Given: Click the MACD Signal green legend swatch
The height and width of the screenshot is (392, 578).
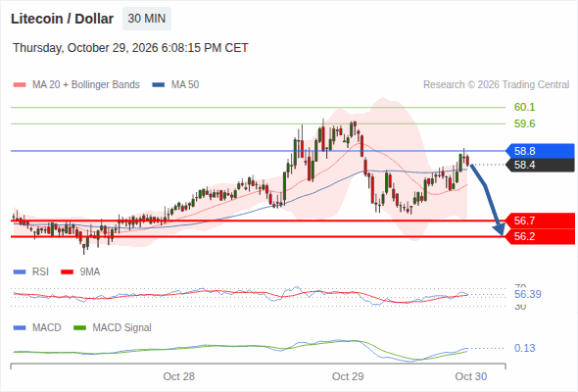Looking at the screenshot, I should point(80,328).
